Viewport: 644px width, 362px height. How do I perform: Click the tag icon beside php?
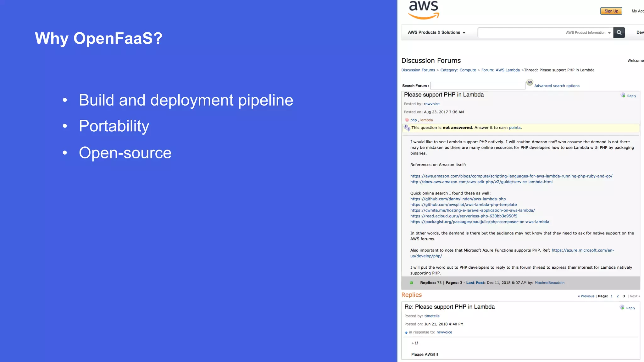407,120
